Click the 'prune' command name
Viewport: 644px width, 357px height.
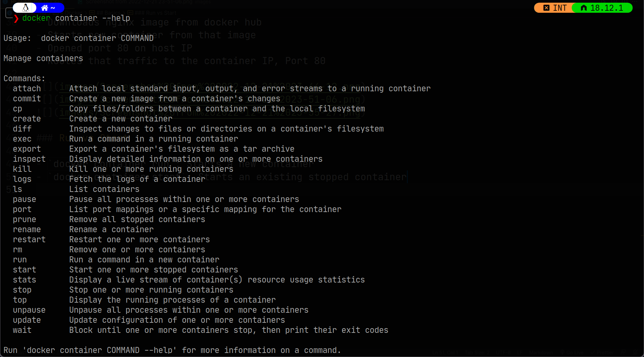24,219
